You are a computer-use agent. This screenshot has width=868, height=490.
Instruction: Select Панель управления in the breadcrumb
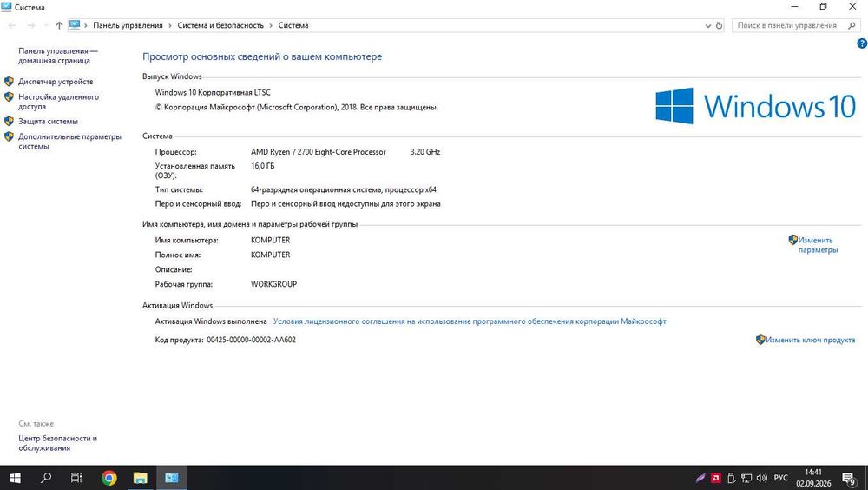pyautogui.click(x=128, y=25)
